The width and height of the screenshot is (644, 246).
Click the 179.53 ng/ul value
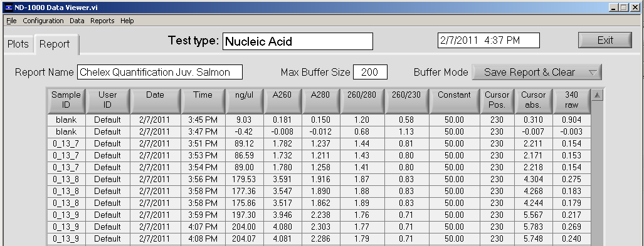[245, 179]
